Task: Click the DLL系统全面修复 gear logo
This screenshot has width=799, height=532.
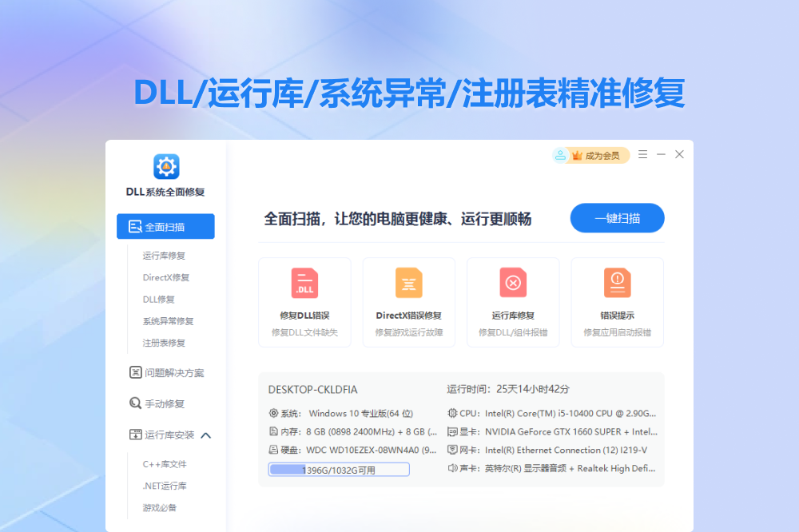Action: (x=166, y=166)
